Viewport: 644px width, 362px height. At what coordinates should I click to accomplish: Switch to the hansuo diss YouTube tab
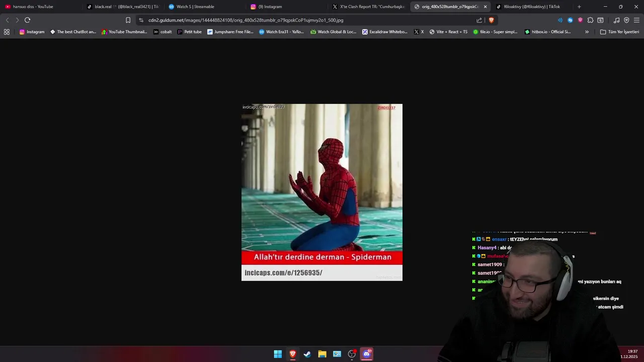(40, 7)
